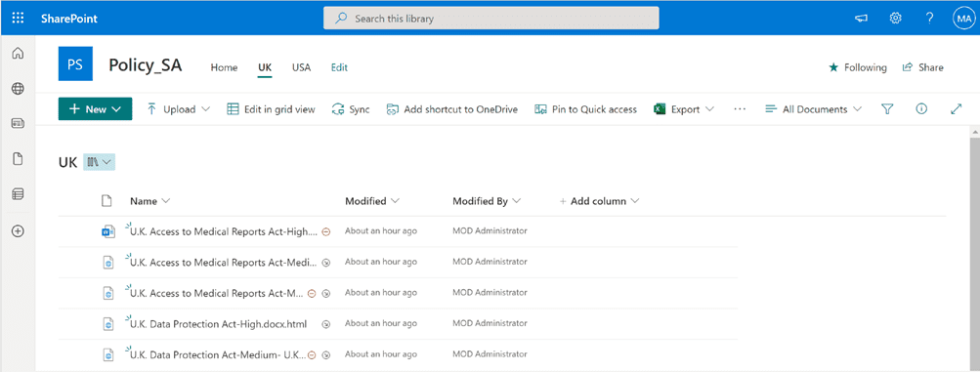Click Edit in site navigation
The image size is (980, 372).
(339, 67)
